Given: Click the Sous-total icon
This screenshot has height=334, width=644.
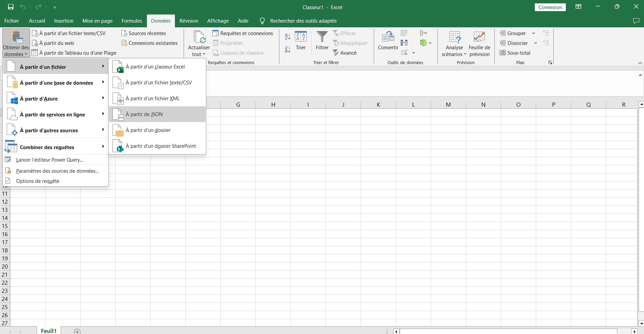Looking at the screenshot, I should pyautogui.click(x=502, y=53).
